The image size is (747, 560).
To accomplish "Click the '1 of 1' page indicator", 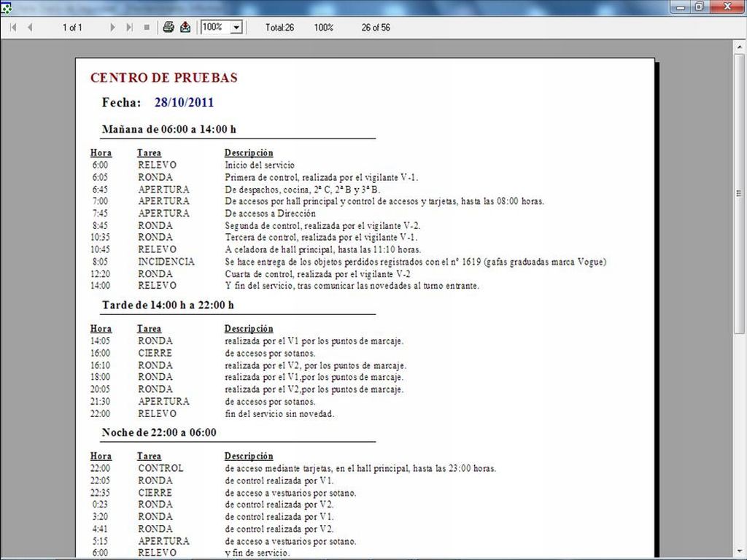I will pyautogui.click(x=72, y=28).
